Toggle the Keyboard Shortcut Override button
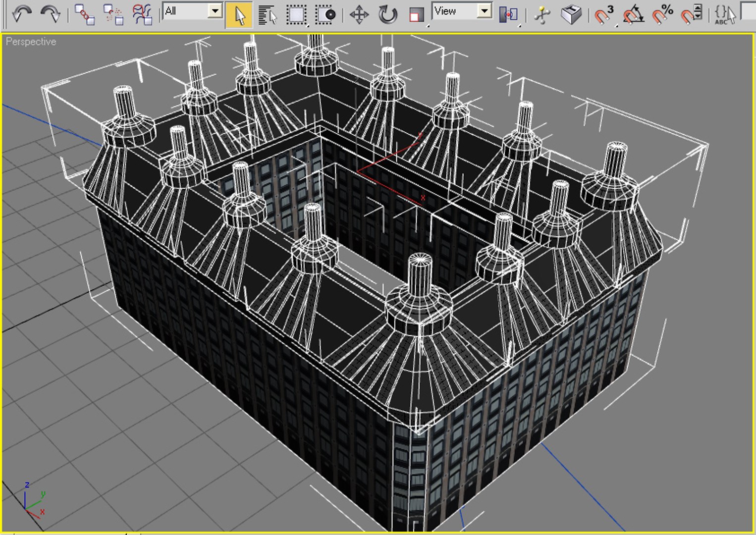 pos(571,14)
